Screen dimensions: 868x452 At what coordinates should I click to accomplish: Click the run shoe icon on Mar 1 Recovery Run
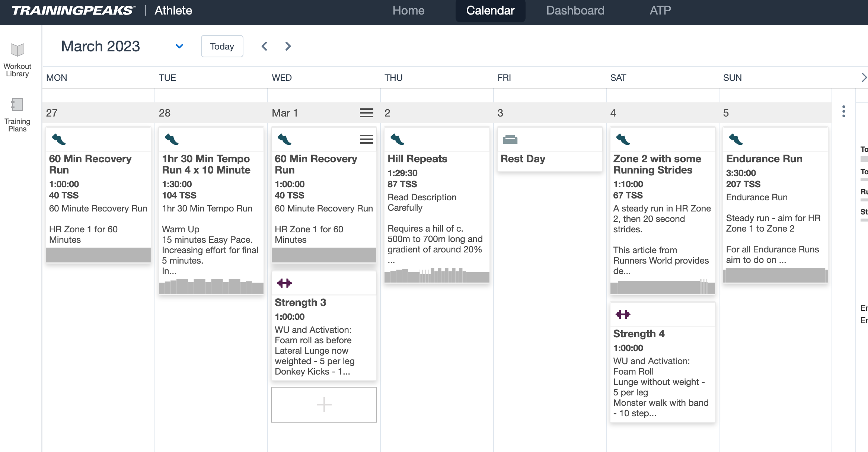pos(284,139)
